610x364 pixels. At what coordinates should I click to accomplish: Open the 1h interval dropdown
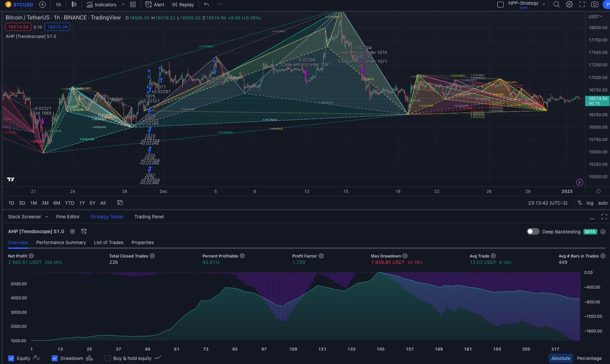[58, 5]
